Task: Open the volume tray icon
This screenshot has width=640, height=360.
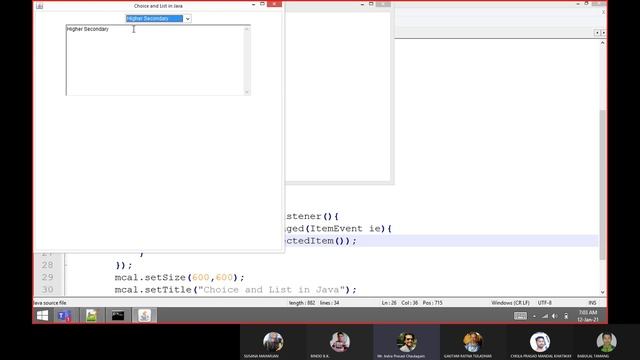Action: (555, 316)
